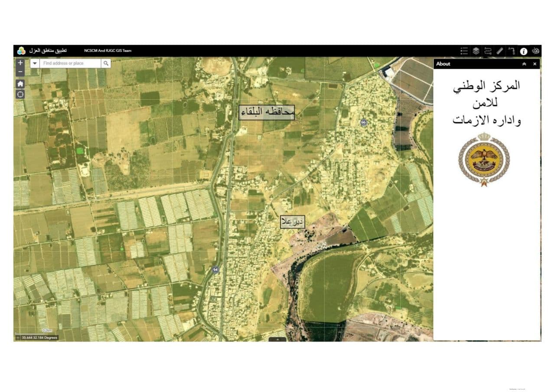Viewport: 555px width, 392px height.
Task: Click the محافظه البلقاء map label
Action: [x=267, y=112]
